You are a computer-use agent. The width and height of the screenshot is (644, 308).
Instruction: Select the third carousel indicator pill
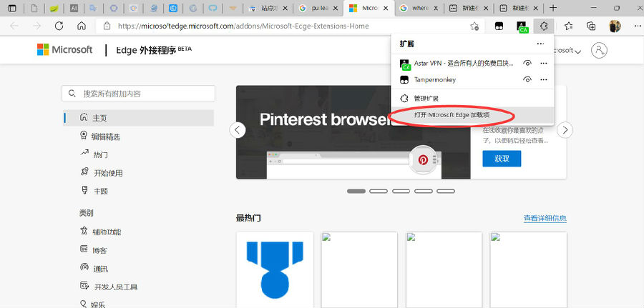click(x=401, y=191)
